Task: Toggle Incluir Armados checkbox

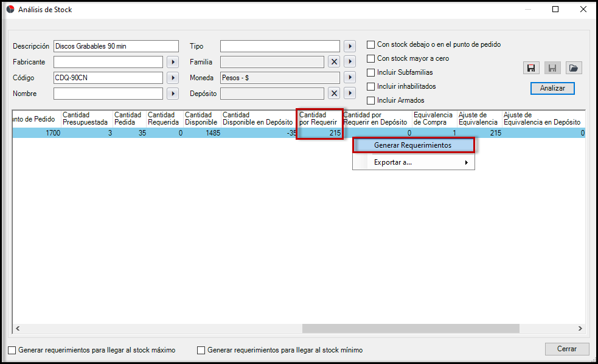Action: tap(370, 101)
